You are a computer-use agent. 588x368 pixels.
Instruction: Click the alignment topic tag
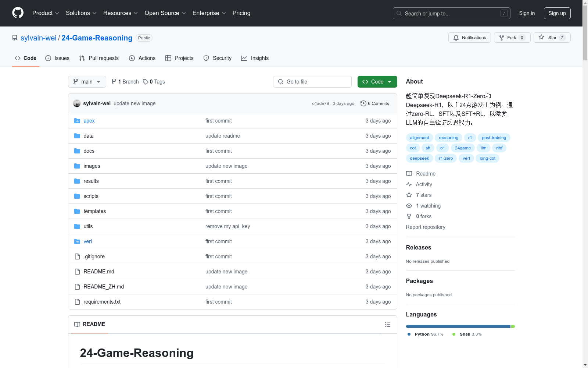tap(420, 138)
